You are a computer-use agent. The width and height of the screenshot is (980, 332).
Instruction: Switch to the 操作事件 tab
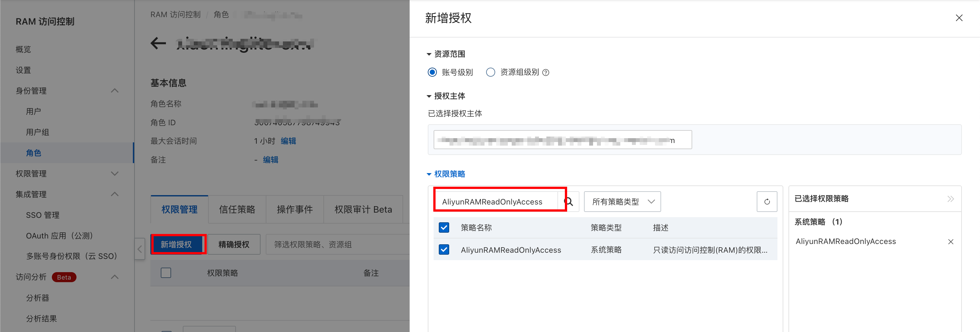click(x=295, y=209)
